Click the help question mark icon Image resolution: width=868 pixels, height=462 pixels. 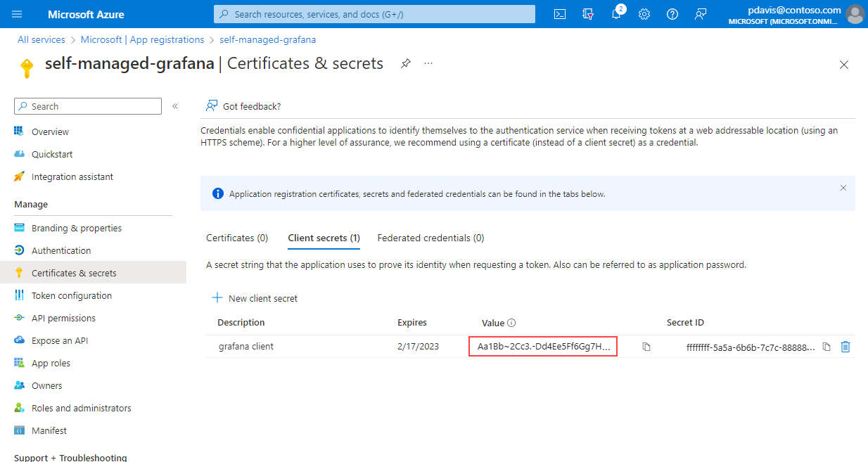coord(672,14)
